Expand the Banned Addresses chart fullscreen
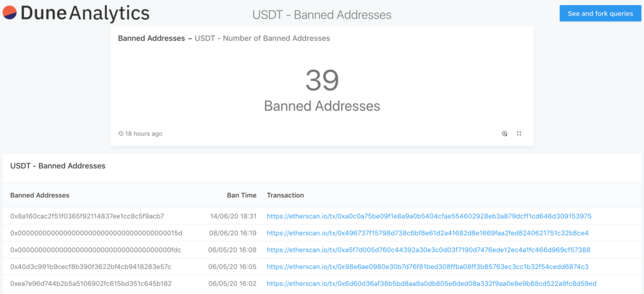Screen dimensions: 644x294 (x=519, y=133)
